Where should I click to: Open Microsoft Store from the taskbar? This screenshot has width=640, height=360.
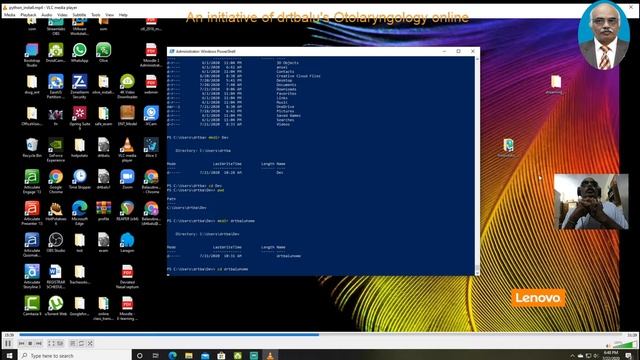[x=221, y=356]
